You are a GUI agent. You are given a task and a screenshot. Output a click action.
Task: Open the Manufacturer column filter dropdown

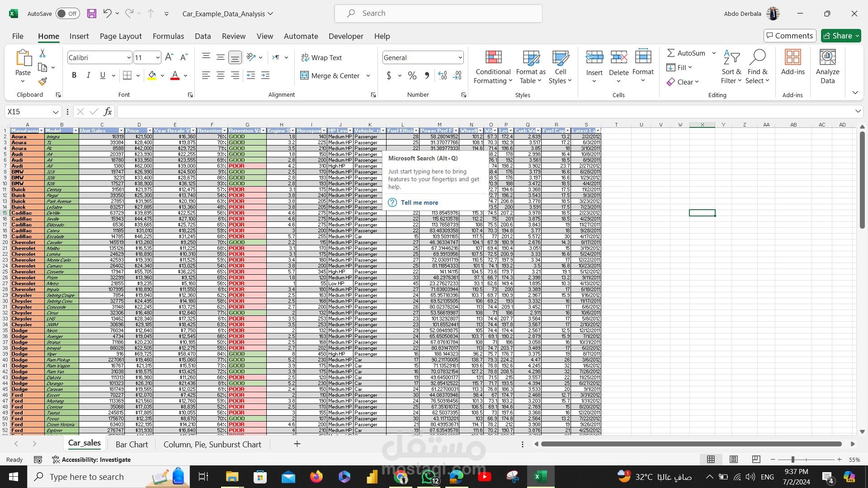pyautogui.click(x=42, y=131)
